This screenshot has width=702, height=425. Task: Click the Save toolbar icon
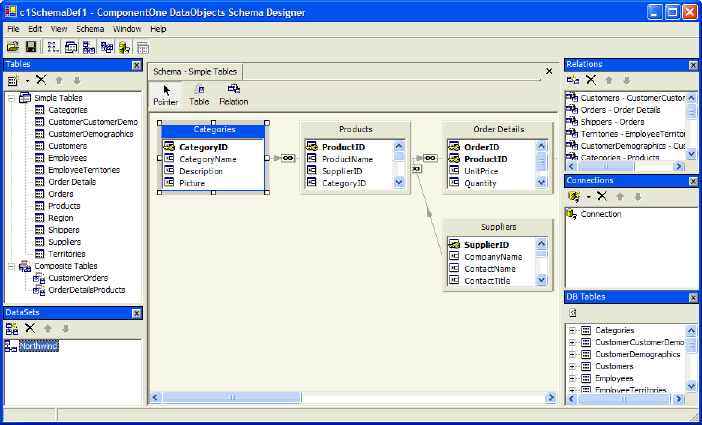pos(30,47)
